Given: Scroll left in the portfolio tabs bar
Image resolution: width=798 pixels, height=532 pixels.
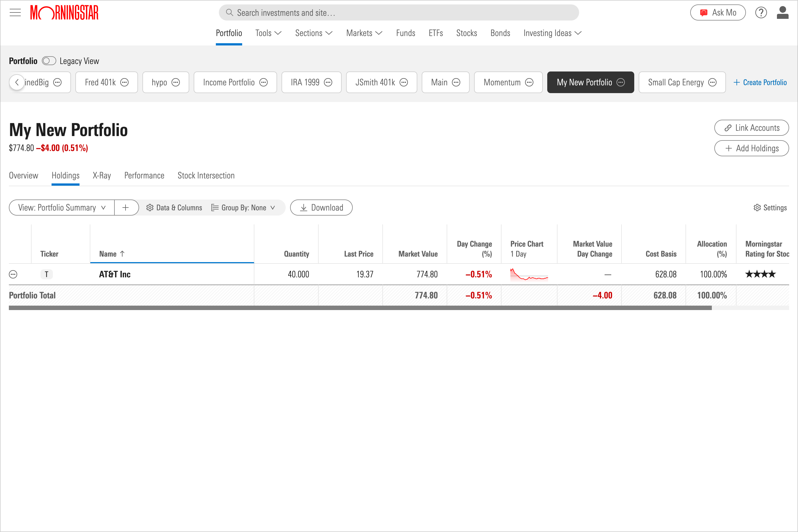Looking at the screenshot, I should [17, 82].
